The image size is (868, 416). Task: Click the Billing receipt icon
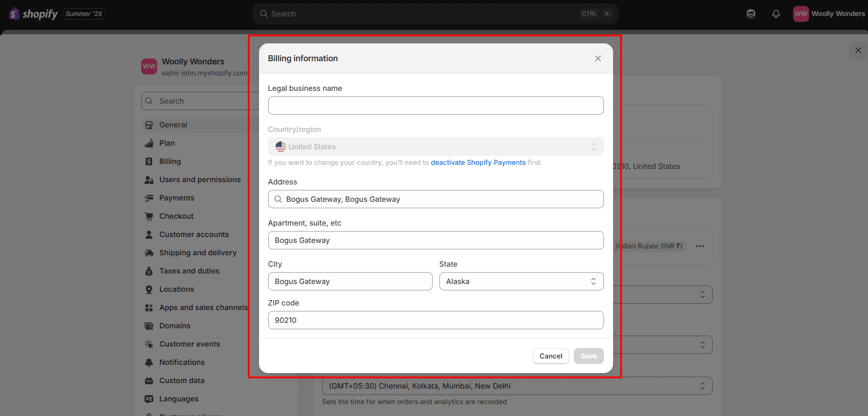(x=149, y=162)
